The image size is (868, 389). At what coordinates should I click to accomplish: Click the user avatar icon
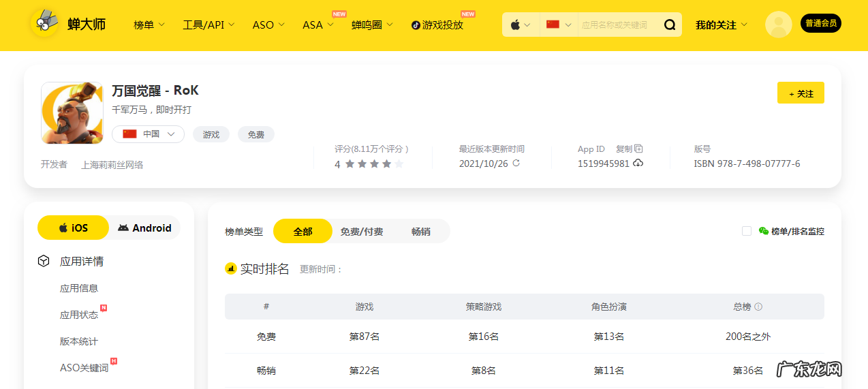tap(778, 25)
